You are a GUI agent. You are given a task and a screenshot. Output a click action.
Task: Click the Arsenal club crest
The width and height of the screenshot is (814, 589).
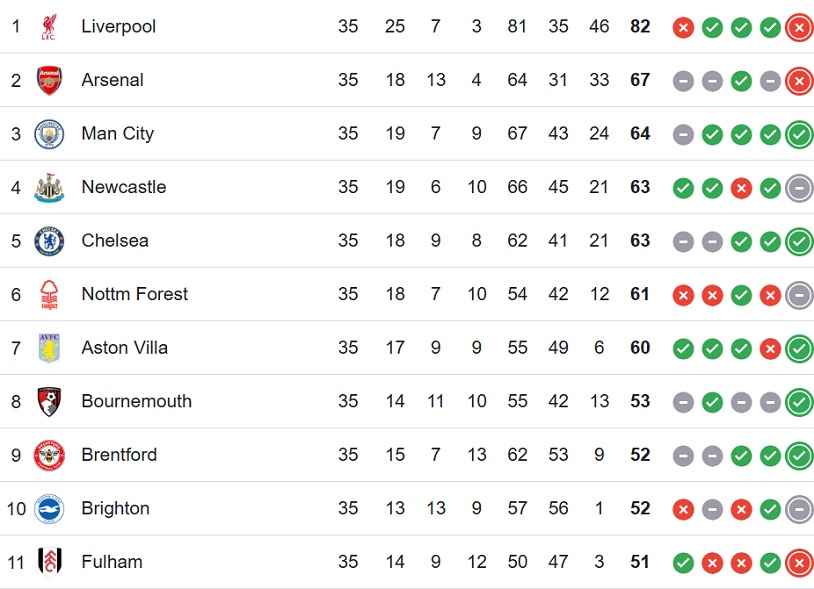[x=49, y=80]
